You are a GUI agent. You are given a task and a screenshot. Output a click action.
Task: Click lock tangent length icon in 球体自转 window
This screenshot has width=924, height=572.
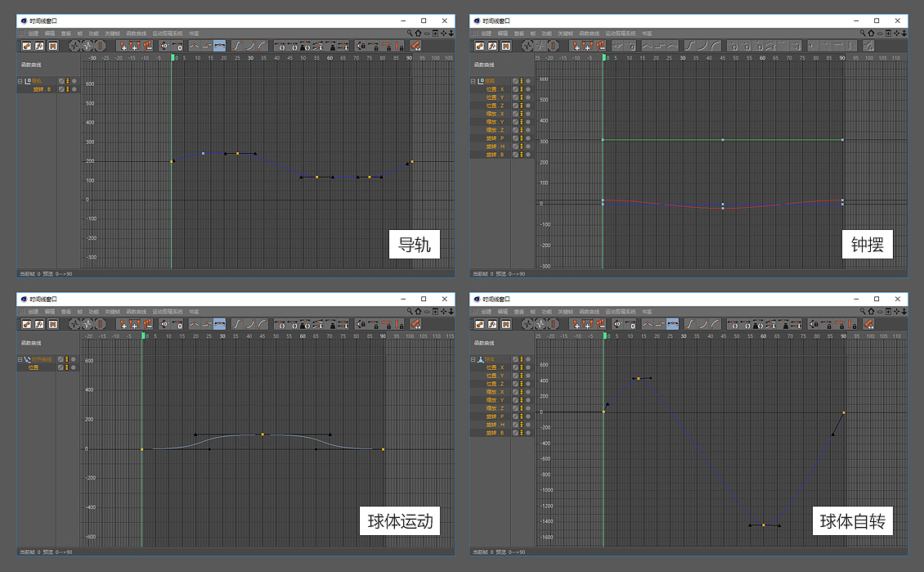(x=826, y=324)
